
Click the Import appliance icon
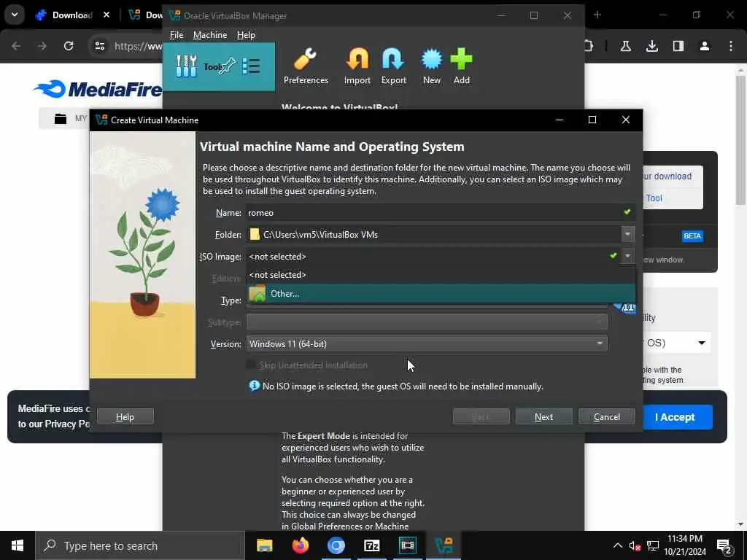[x=357, y=60]
